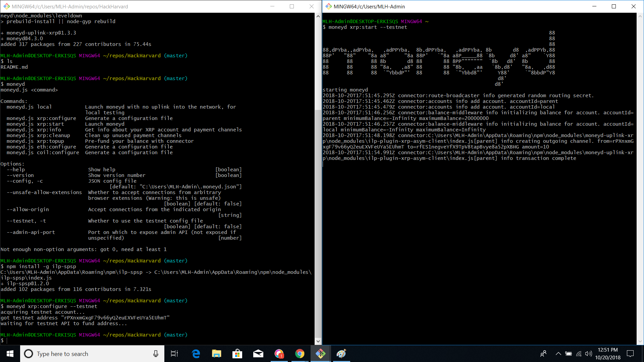Open Microsoft Edge from the taskbar
Viewport: 644px width, 362px height.
pyautogui.click(x=196, y=354)
